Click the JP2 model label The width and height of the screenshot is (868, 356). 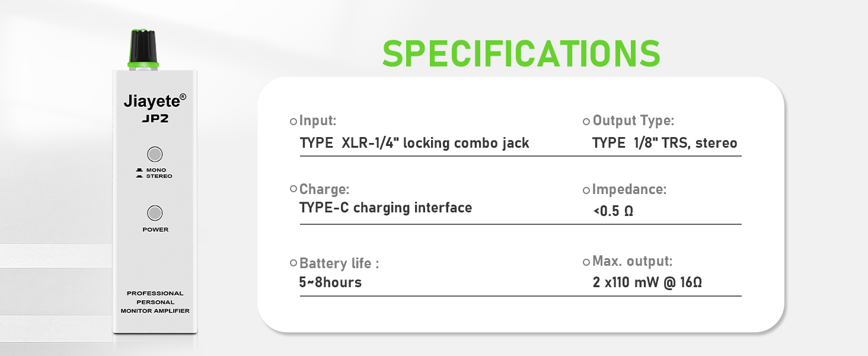point(155,119)
